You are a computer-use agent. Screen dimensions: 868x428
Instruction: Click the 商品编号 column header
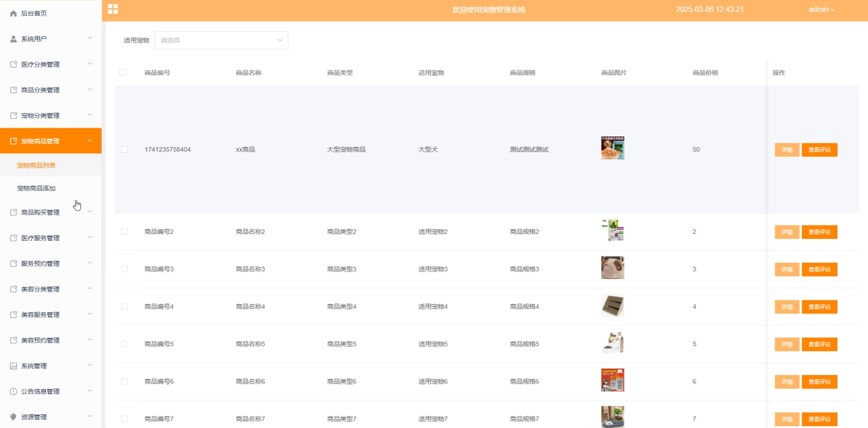coord(157,73)
